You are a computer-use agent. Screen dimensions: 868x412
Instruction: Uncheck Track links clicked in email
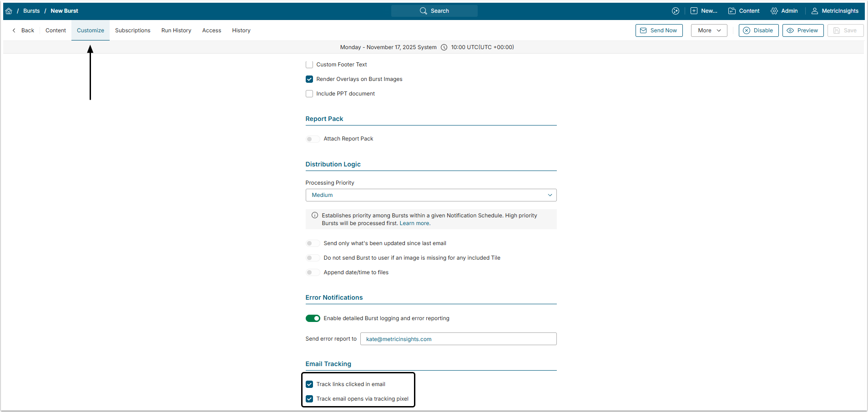coord(309,384)
